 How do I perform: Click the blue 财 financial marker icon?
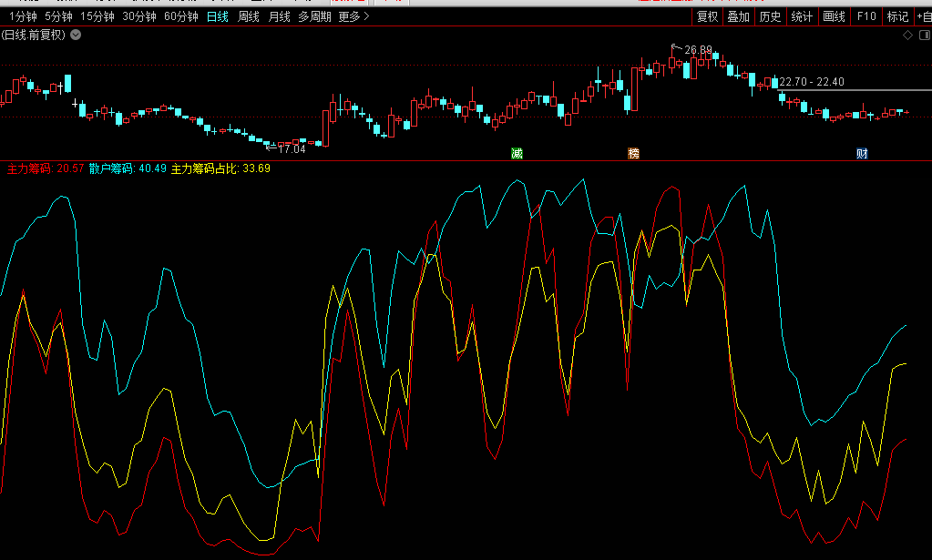[x=861, y=153]
